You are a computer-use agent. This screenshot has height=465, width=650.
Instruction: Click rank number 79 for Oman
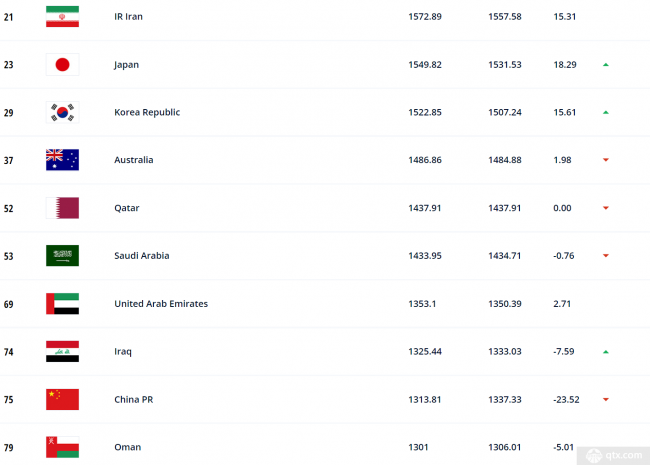point(8,448)
